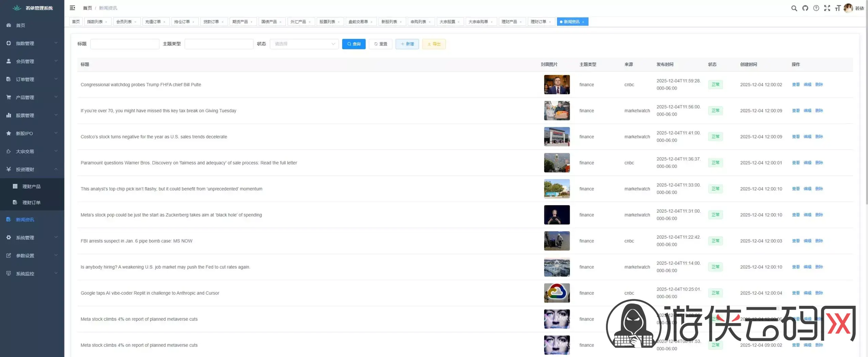Close the 持仓订单 tab
Screen dimensions: 868x357
tap(193, 22)
